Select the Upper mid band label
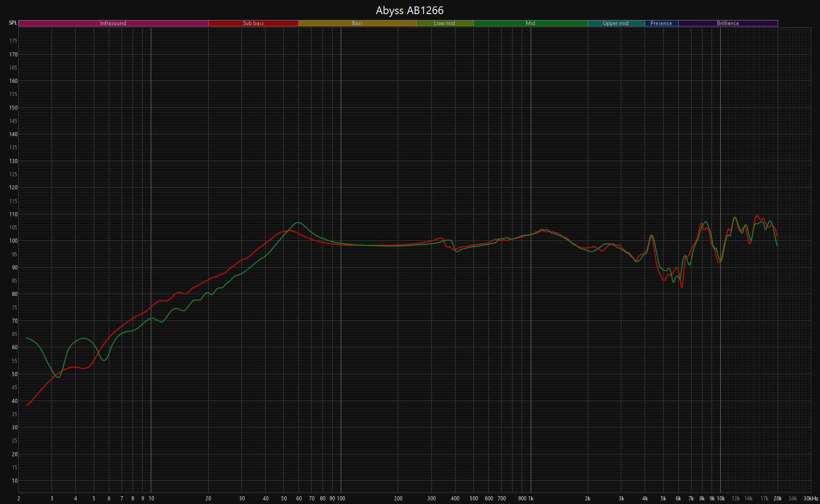 (x=616, y=23)
